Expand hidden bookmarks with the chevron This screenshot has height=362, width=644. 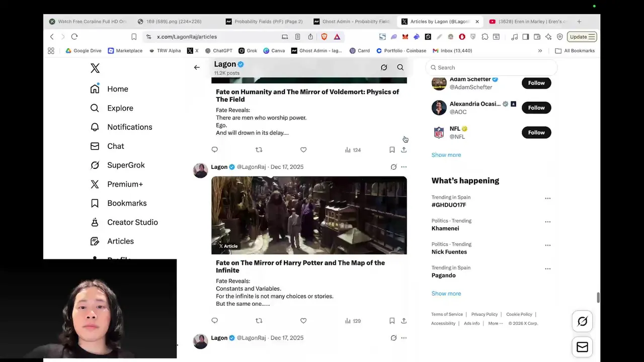click(x=540, y=51)
